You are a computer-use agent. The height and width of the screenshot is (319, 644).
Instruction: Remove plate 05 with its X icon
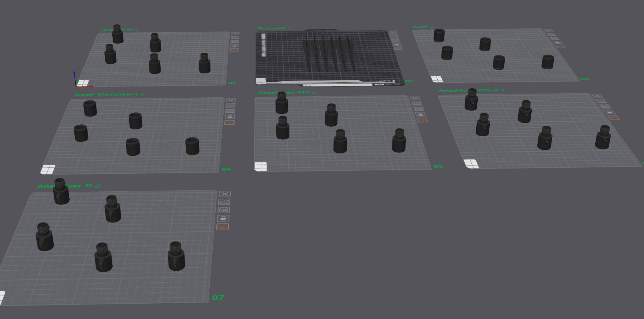point(414,98)
